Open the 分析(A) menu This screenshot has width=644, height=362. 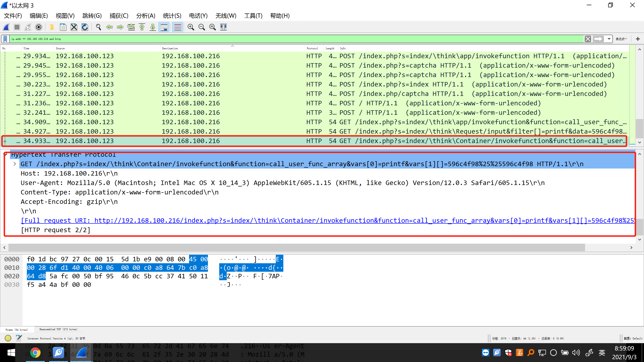pyautogui.click(x=146, y=16)
